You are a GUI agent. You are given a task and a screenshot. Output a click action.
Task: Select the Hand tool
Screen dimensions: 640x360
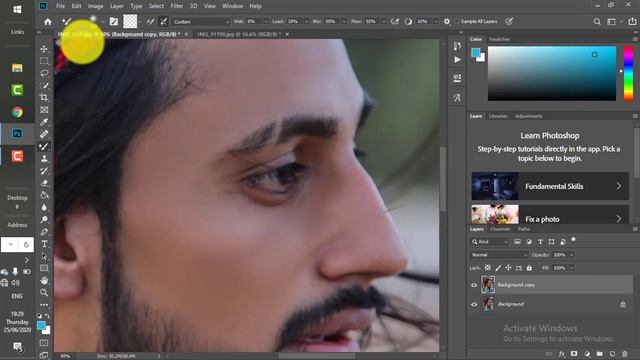44,280
